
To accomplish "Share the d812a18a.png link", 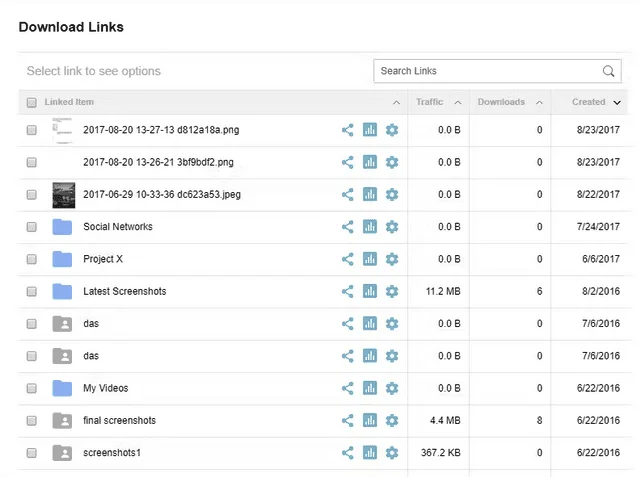I will 348,130.
